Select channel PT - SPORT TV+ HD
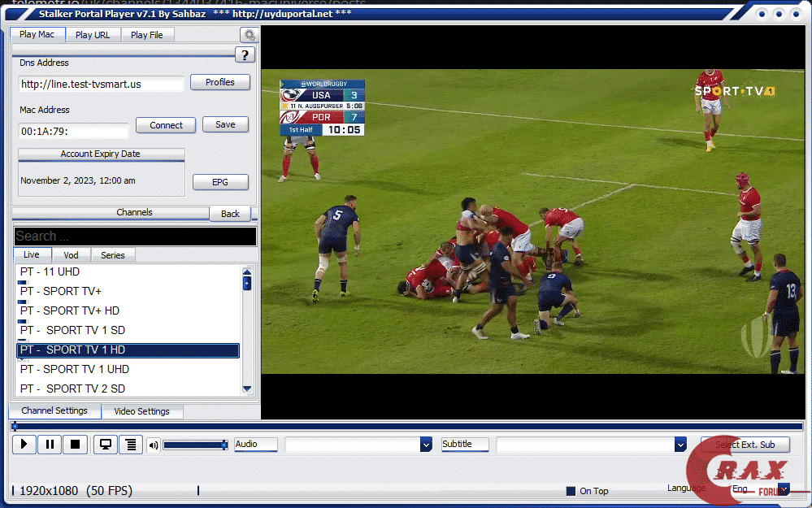The height and width of the screenshot is (508, 812). [x=128, y=310]
